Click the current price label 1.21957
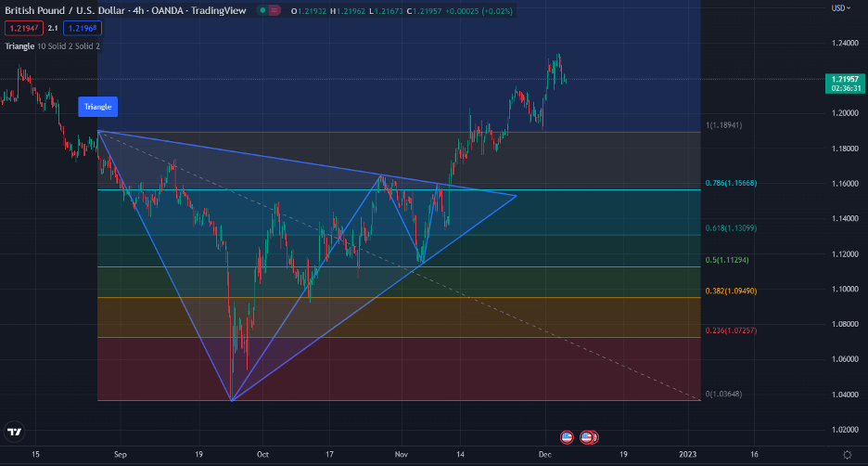 click(x=843, y=83)
